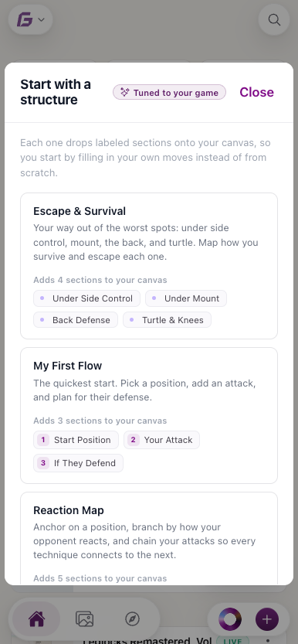Click the Start Position step chip
The height and width of the screenshot is (644, 298).
(x=76, y=440)
